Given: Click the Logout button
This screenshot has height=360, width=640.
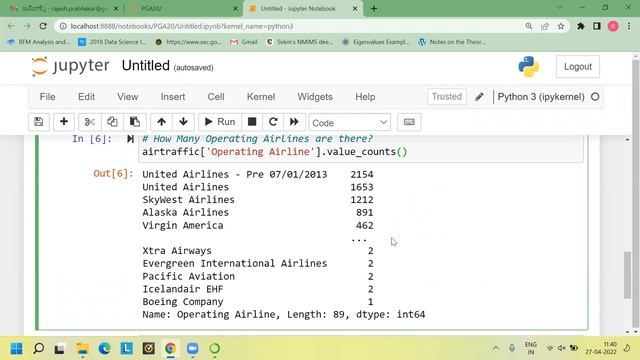Looking at the screenshot, I should coord(578,67).
